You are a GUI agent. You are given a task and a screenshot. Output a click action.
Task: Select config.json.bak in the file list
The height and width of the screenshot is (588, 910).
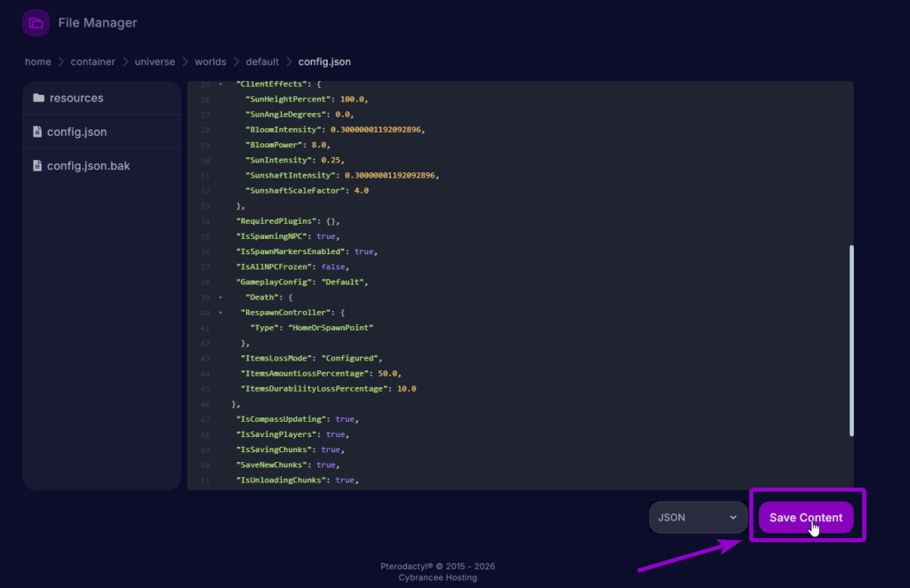click(88, 165)
